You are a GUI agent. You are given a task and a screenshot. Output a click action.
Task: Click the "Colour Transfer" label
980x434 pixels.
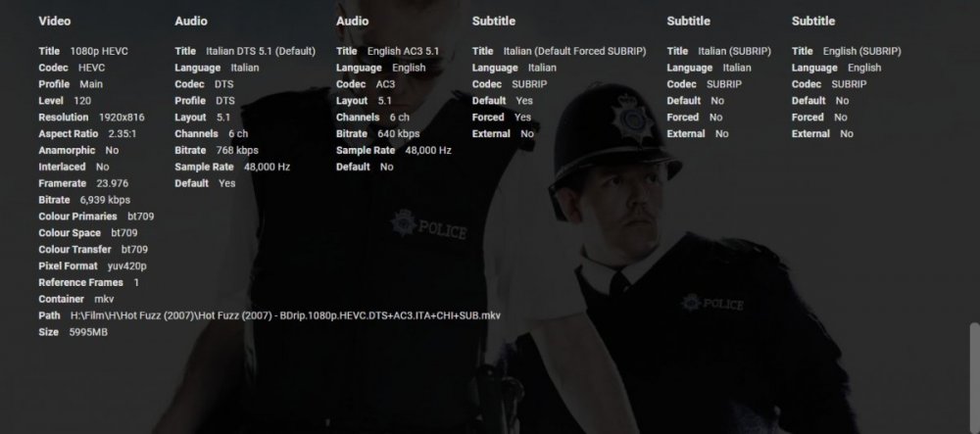pyautogui.click(x=75, y=249)
